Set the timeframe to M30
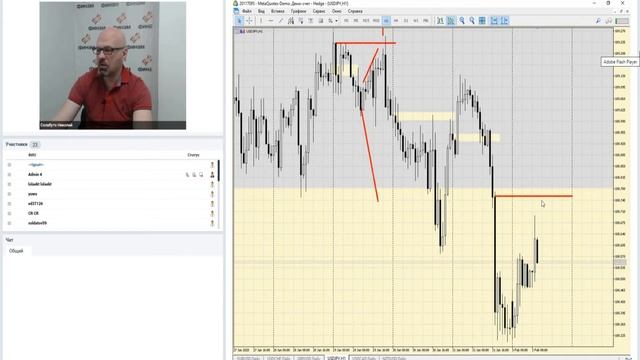The image size is (640, 360). point(376,21)
